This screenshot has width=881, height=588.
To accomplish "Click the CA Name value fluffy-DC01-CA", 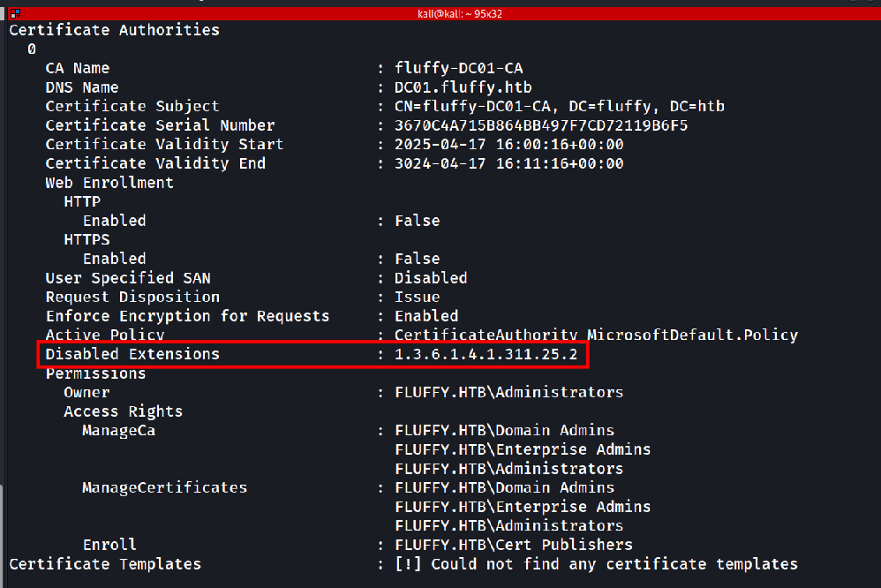I will click(x=458, y=68).
